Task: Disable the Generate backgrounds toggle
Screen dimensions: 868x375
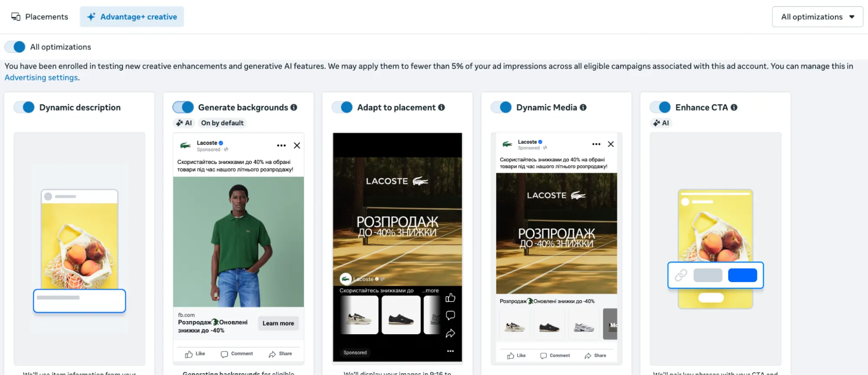Action: click(x=183, y=107)
